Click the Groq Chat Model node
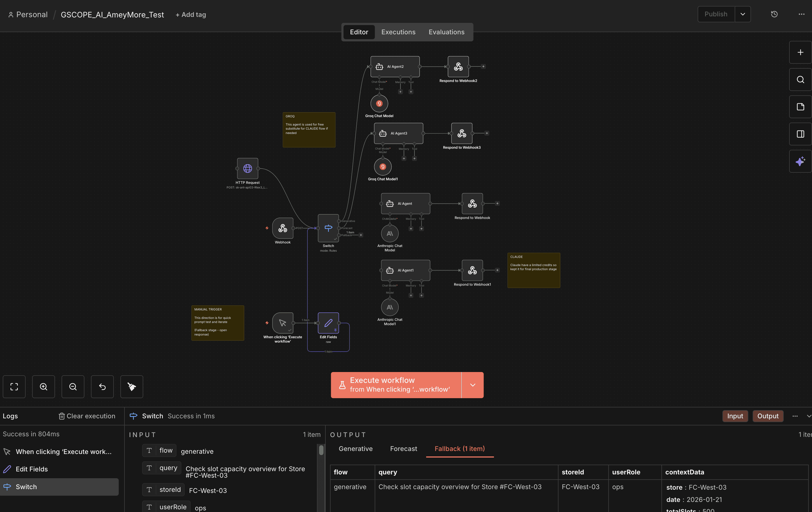The image size is (812, 512). tap(379, 103)
